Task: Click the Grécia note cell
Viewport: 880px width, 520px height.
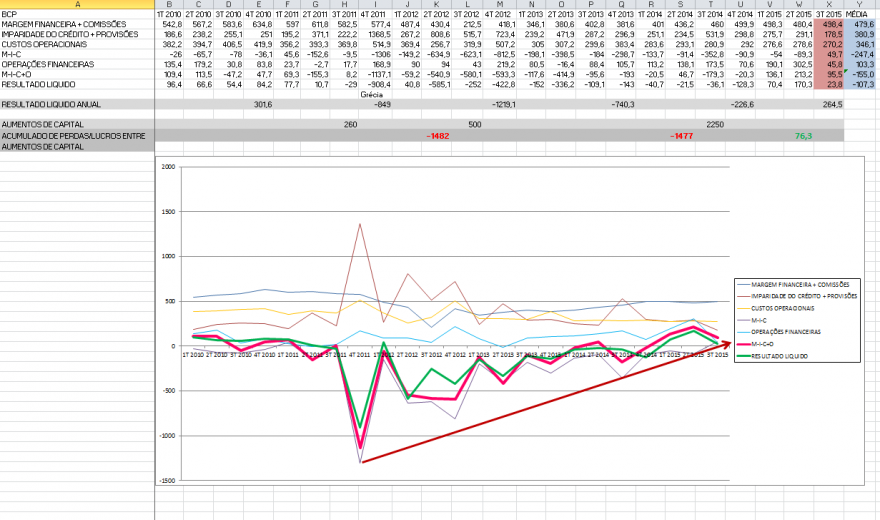Action: pyautogui.click(x=373, y=94)
